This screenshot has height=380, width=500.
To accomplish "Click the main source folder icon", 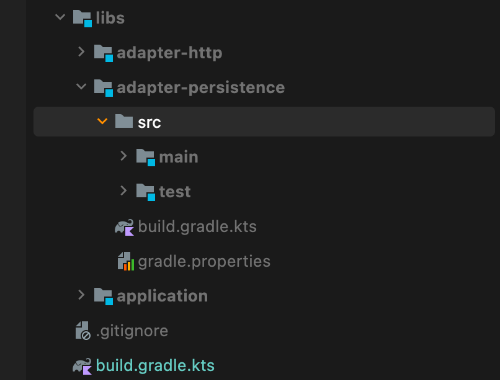I will [145, 157].
